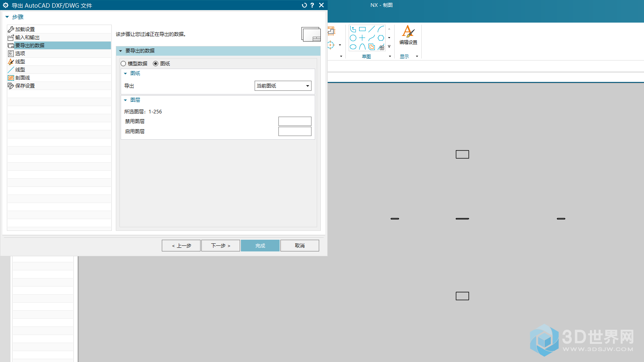Open the view group dropdown below crosshair

[x=341, y=56]
